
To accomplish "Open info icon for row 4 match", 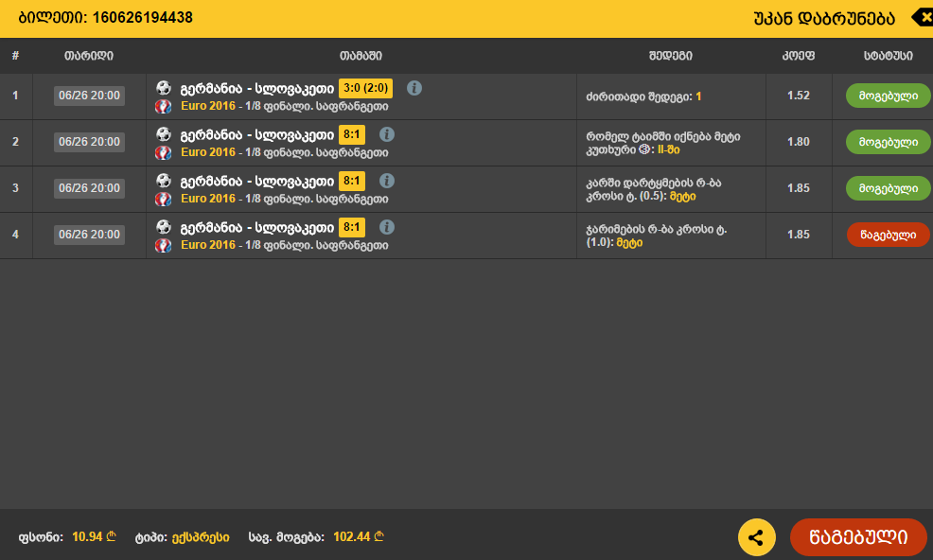I will pos(387,227).
